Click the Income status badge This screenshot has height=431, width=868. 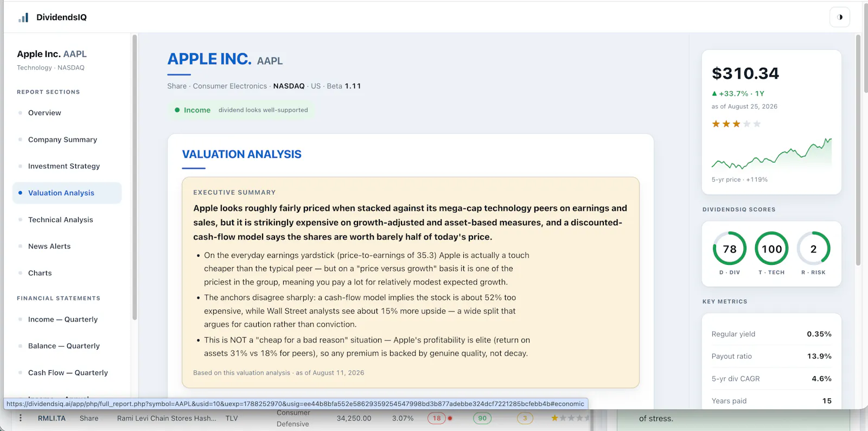click(x=241, y=110)
